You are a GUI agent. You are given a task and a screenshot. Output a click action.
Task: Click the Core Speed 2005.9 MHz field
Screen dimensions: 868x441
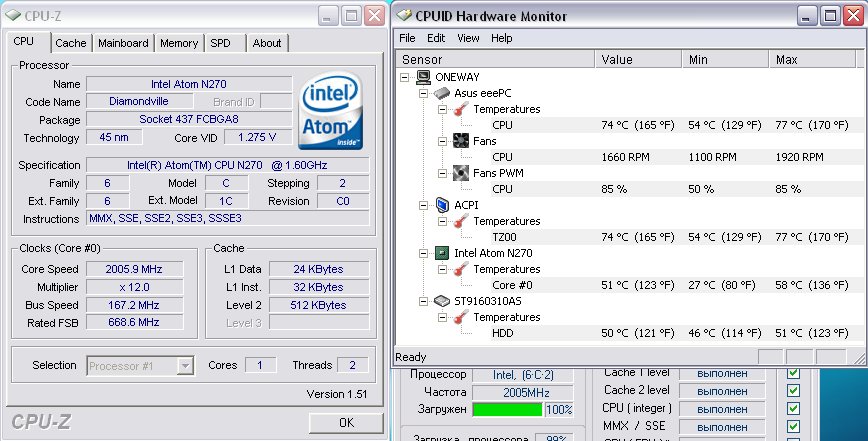[135, 269]
